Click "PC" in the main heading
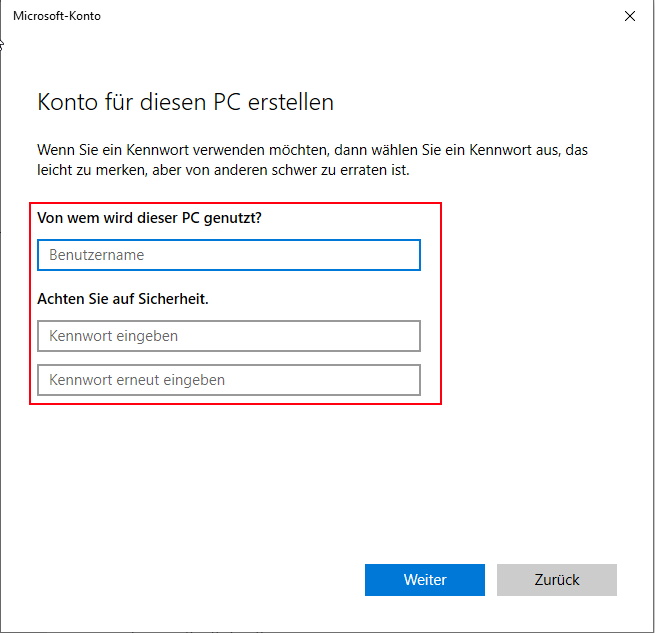This screenshot has width=655, height=633. pyautogui.click(x=231, y=102)
